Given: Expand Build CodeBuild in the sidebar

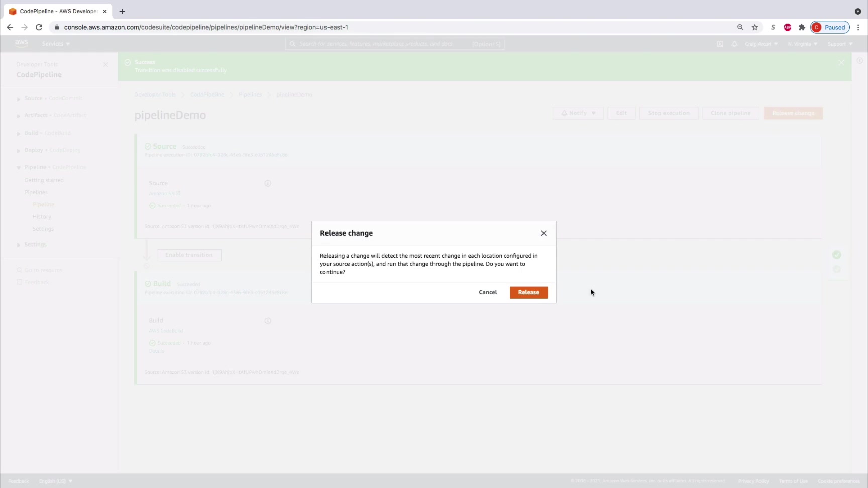Looking at the screenshot, I should [x=18, y=133].
